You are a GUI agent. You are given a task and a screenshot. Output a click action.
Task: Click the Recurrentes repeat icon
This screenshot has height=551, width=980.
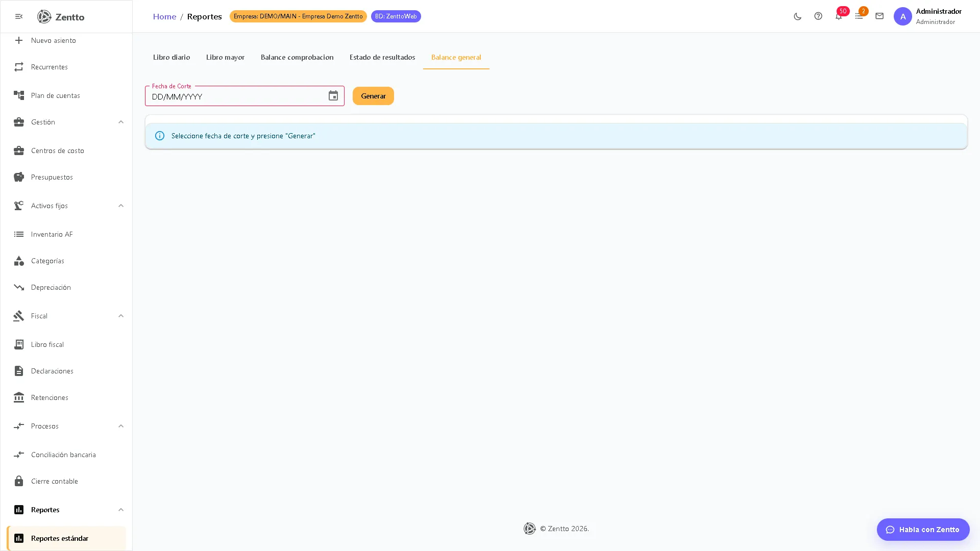point(19,67)
